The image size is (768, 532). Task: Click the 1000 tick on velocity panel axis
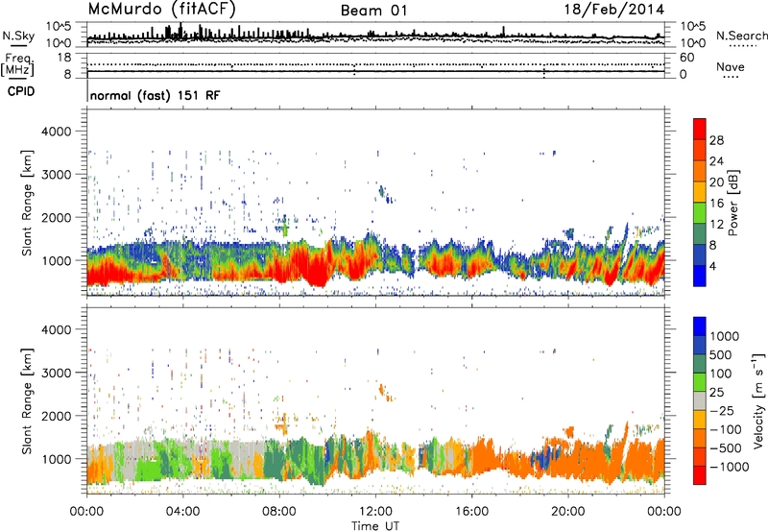(x=57, y=459)
